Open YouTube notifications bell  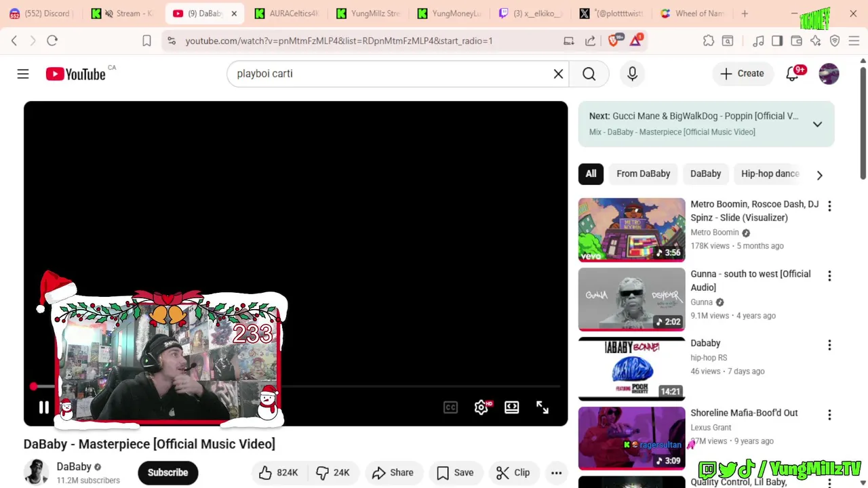point(792,74)
